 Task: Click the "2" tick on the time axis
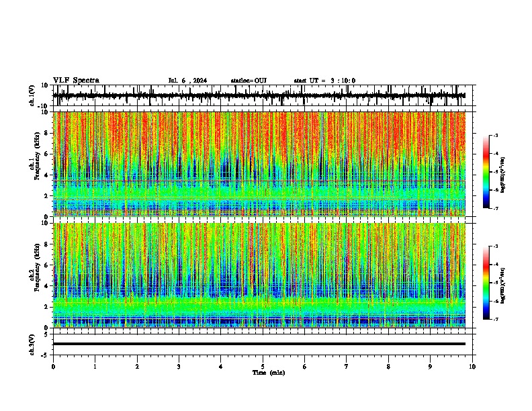(x=137, y=367)
